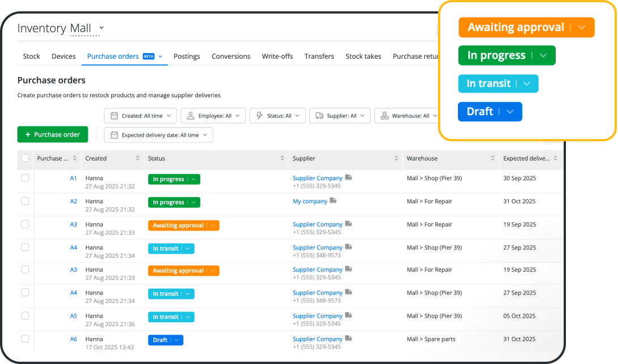This screenshot has width=618, height=364.
Task: Open the Transfers tab
Action: click(x=319, y=57)
